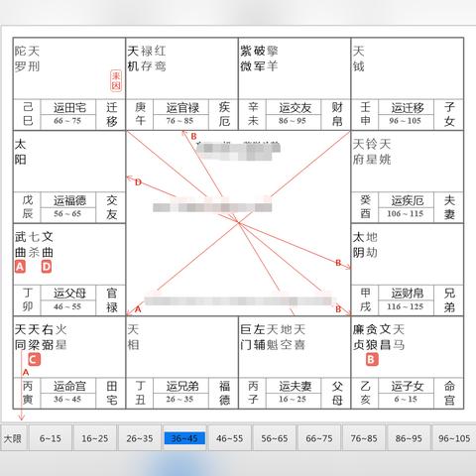The height and width of the screenshot is (476, 476).
Task: Click the 丙子 stem-branch cell
Action: click(253, 393)
